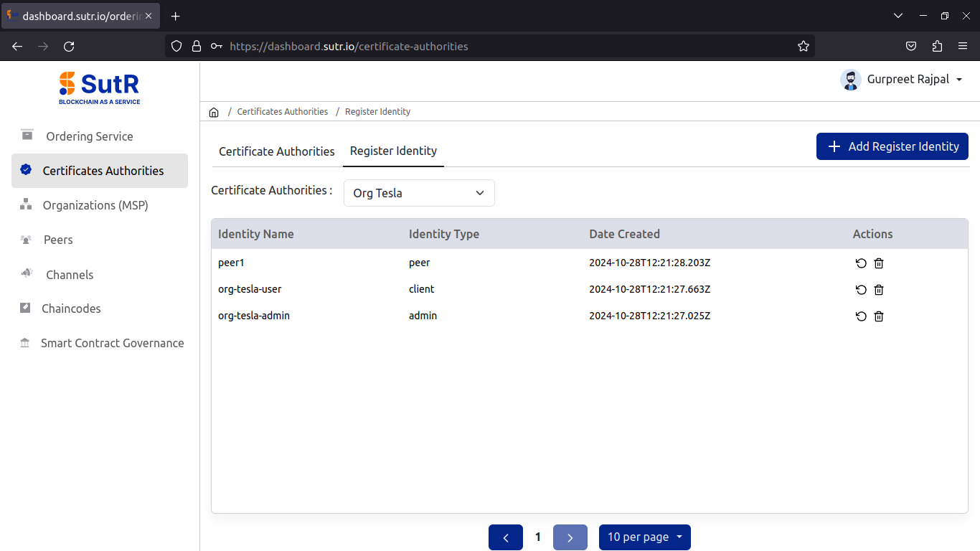Image resolution: width=980 pixels, height=551 pixels.
Task: Click the date 2024-10-28T12:21:27.025Z
Action: (650, 316)
